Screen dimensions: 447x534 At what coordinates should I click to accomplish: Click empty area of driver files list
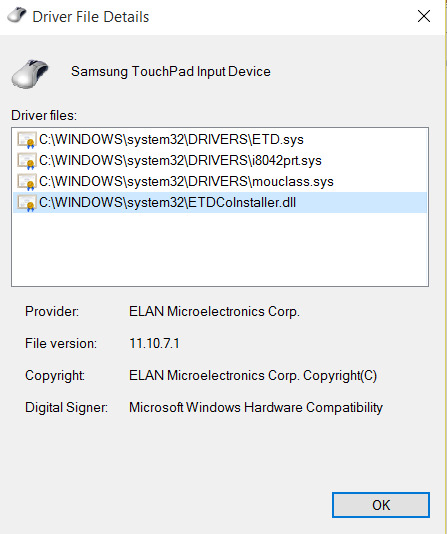click(220, 249)
